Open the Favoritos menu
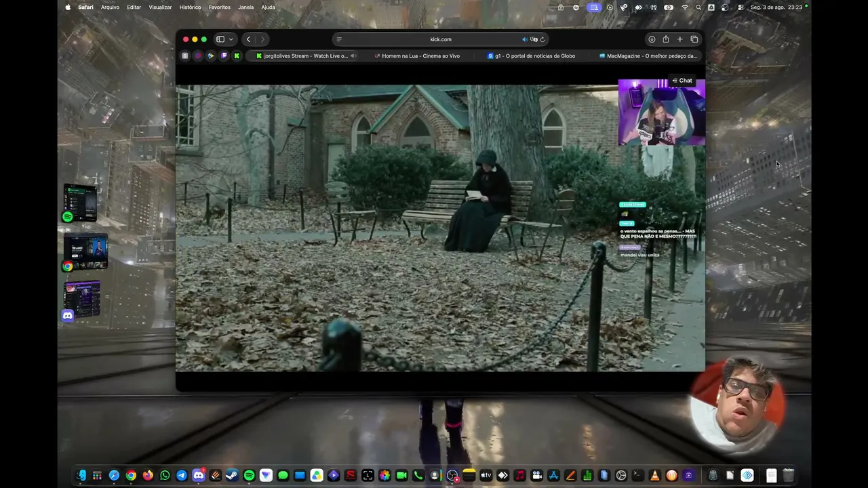 point(220,7)
